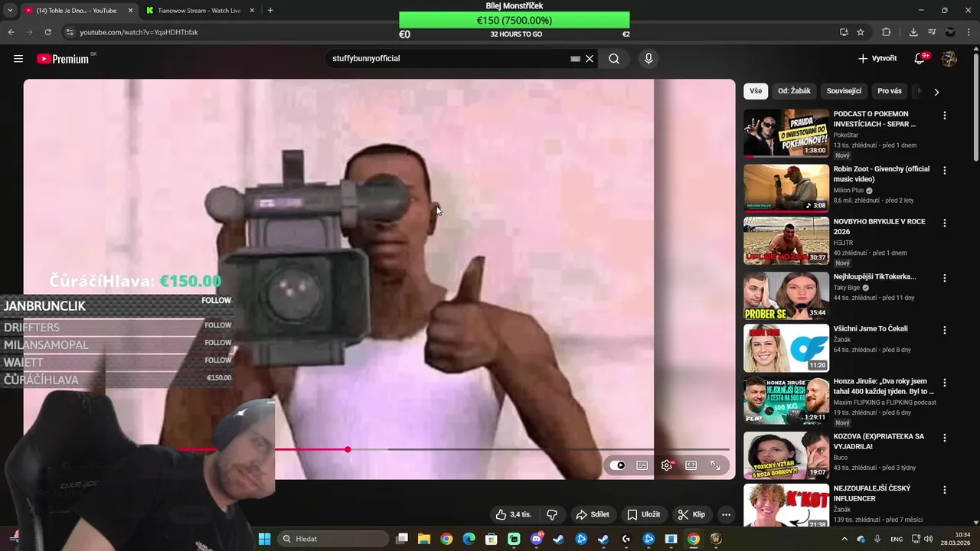
Task: Open the Podcast o Pokemon thumbnail
Action: coord(786,133)
